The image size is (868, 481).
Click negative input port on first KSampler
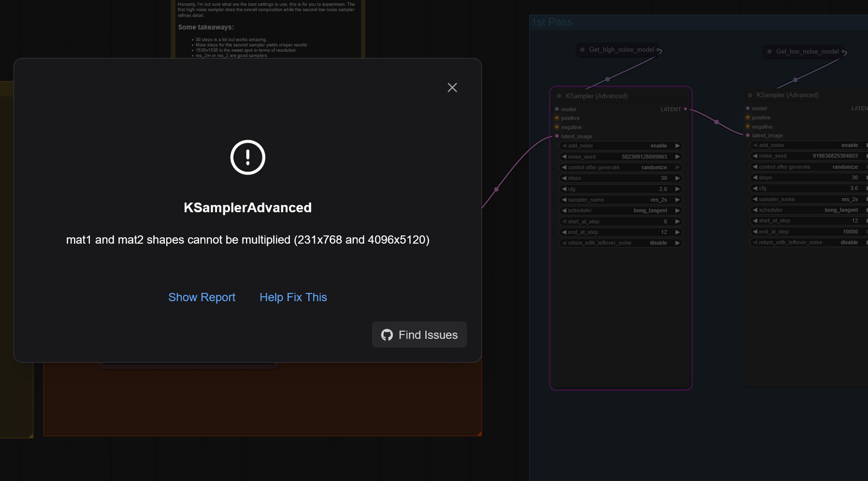coord(557,127)
